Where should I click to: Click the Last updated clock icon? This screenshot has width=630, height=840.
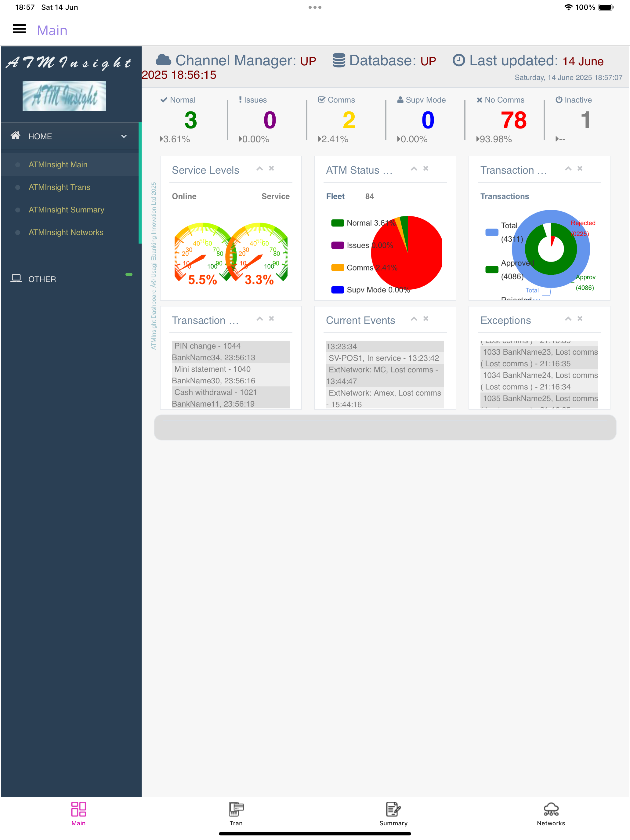(459, 60)
